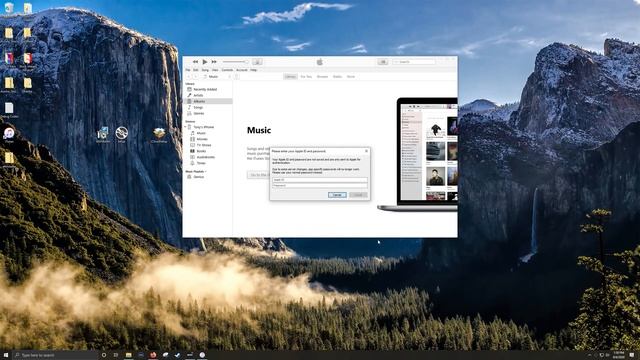Click the taskbar search box

coord(55,355)
